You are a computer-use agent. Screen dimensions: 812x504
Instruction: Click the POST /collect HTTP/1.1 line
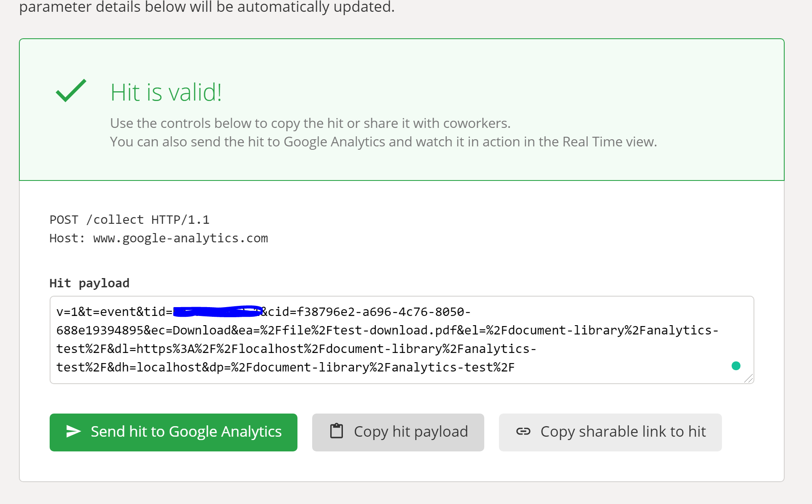click(x=129, y=220)
